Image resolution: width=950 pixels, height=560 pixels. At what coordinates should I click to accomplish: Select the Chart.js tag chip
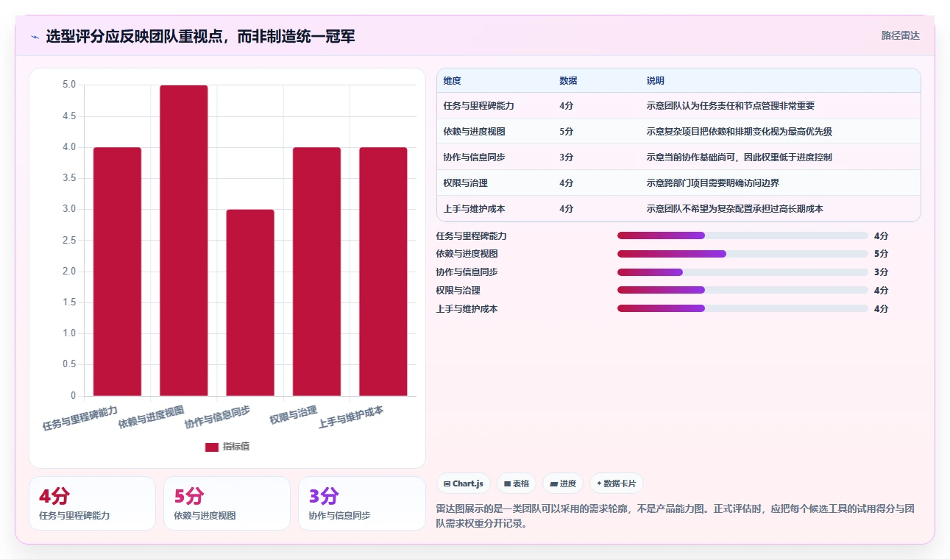click(464, 483)
